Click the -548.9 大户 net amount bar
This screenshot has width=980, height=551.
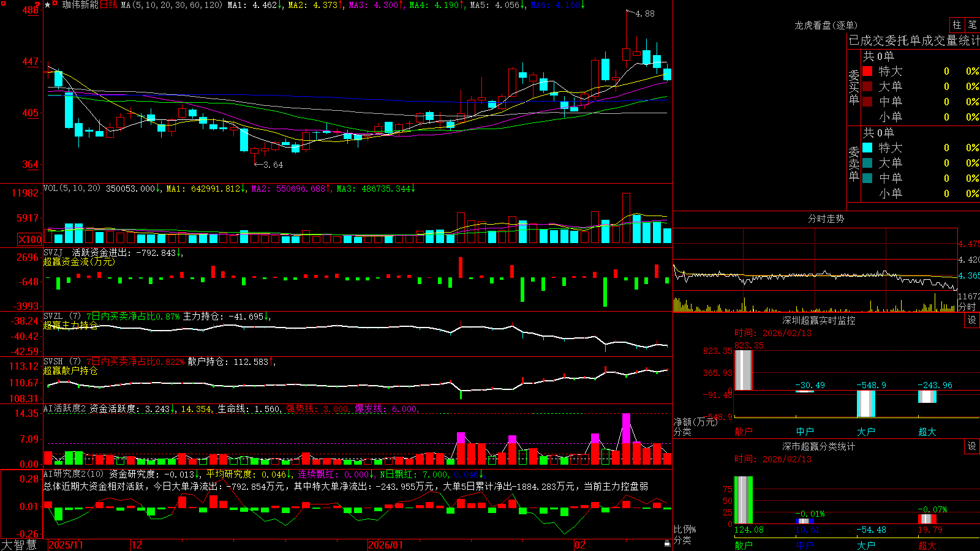coord(866,403)
